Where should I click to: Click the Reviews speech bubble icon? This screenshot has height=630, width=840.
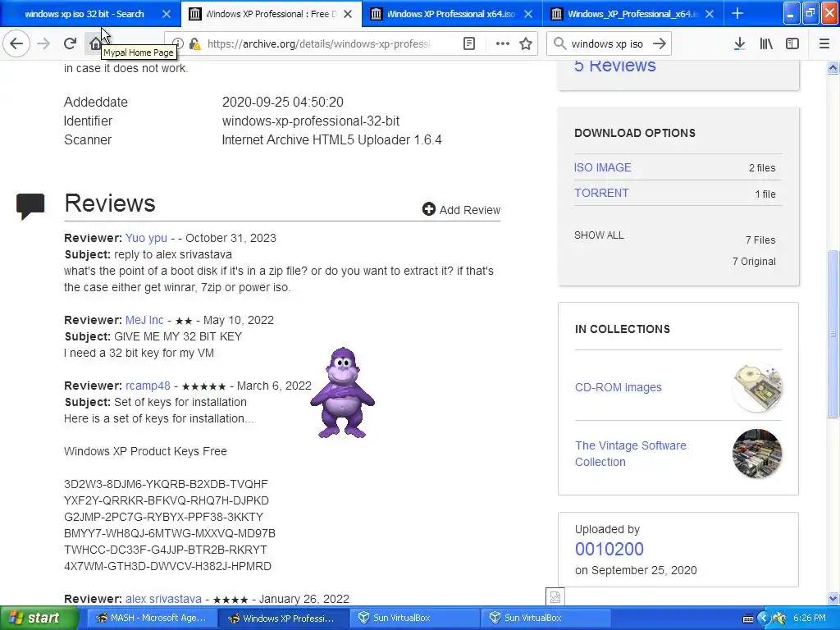[30, 206]
